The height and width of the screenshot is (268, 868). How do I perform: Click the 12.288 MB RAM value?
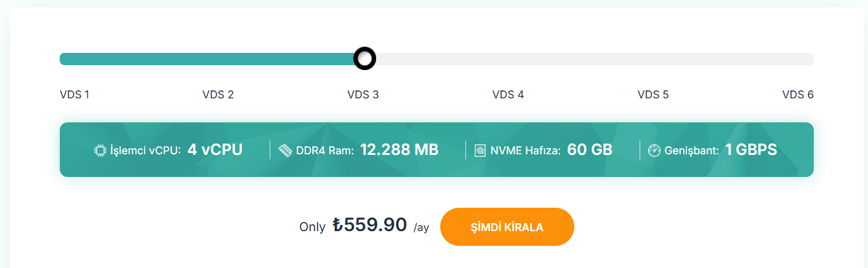[399, 149]
